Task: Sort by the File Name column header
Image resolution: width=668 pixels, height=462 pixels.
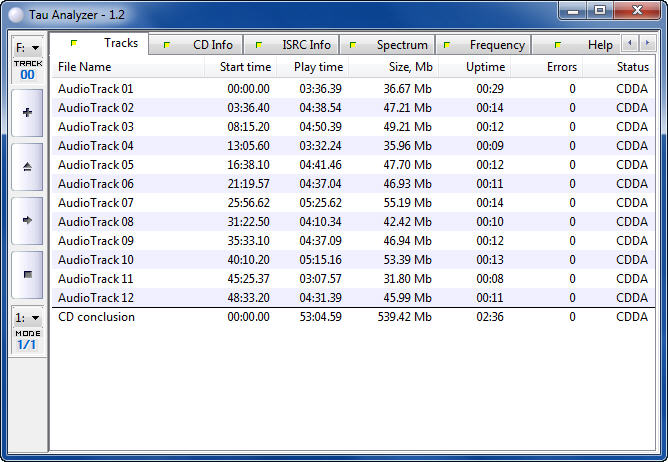Action: click(85, 67)
